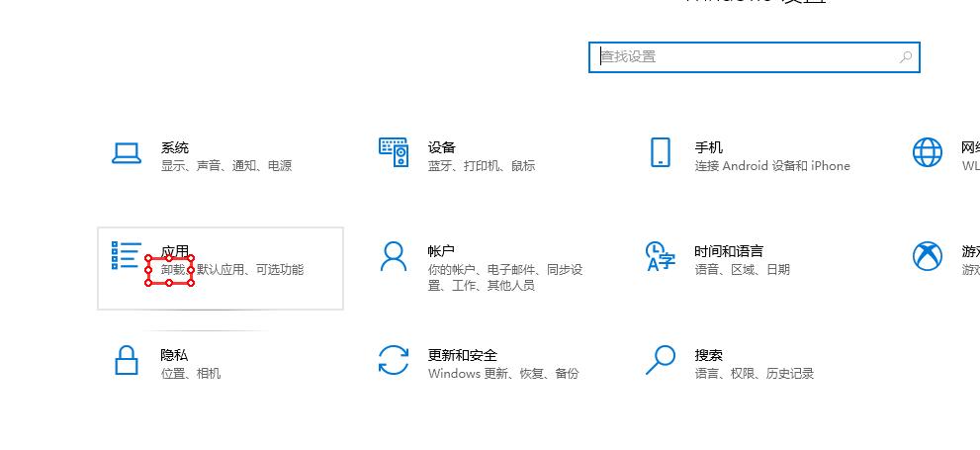Click the Phone icon
Image resolution: width=980 pixels, height=450 pixels.
click(x=660, y=152)
